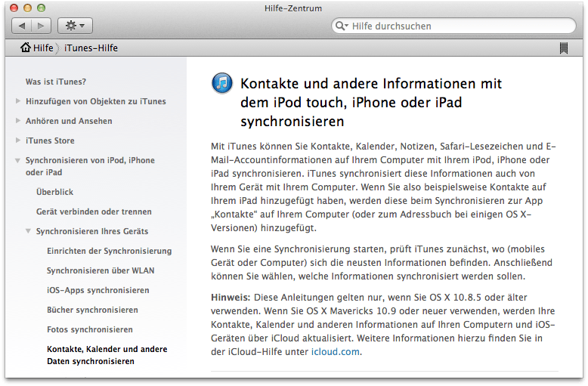Click the Hilfe home icon in breadcrumb
This screenshot has height=386, width=588.
(x=26, y=48)
